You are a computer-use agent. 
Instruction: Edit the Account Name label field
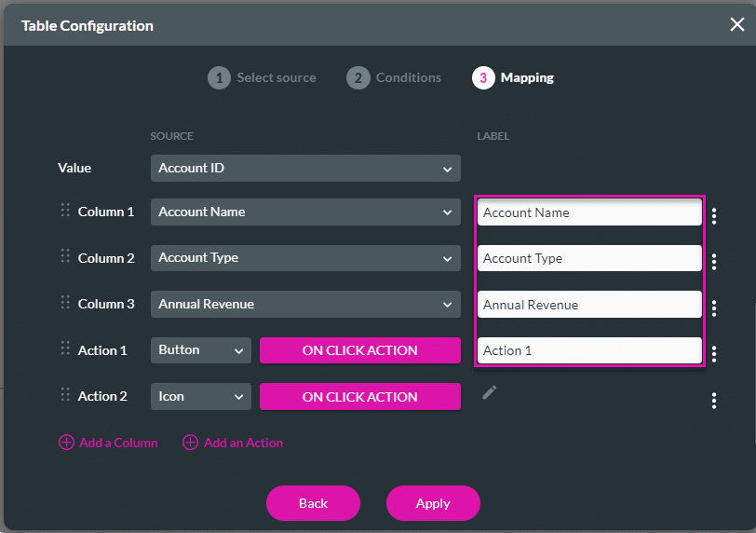point(589,212)
